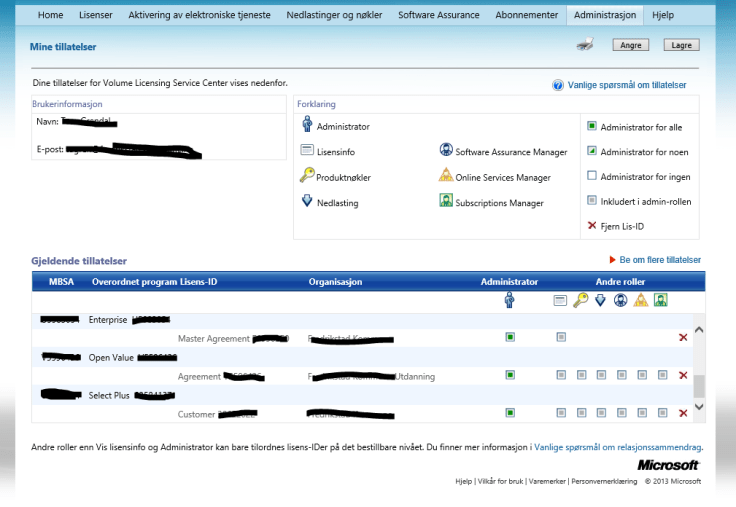The width and height of the screenshot is (736, 507).
Task: Open the Administrasjon tab
Action: pyautogui.click(x=606, y=15)
